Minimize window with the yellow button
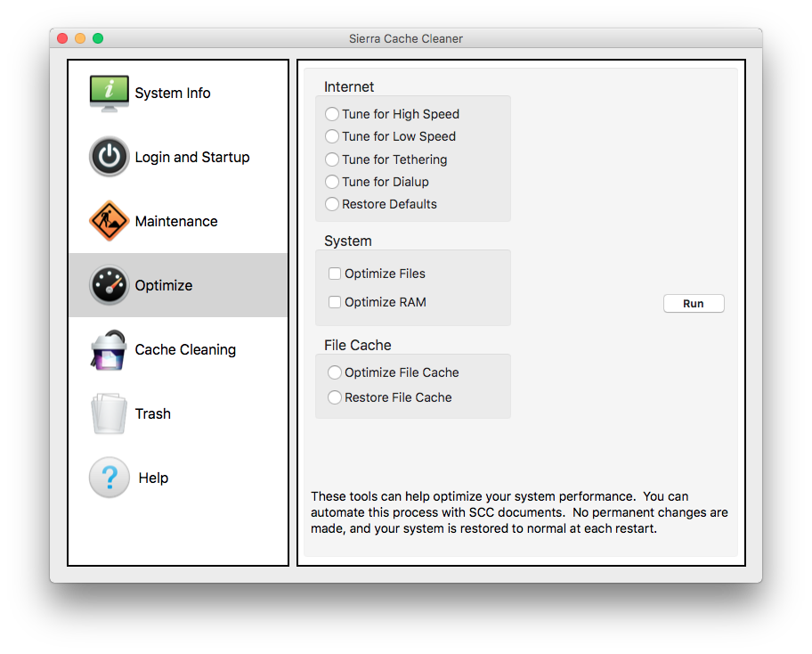812x654 pixels. [80, 38]
